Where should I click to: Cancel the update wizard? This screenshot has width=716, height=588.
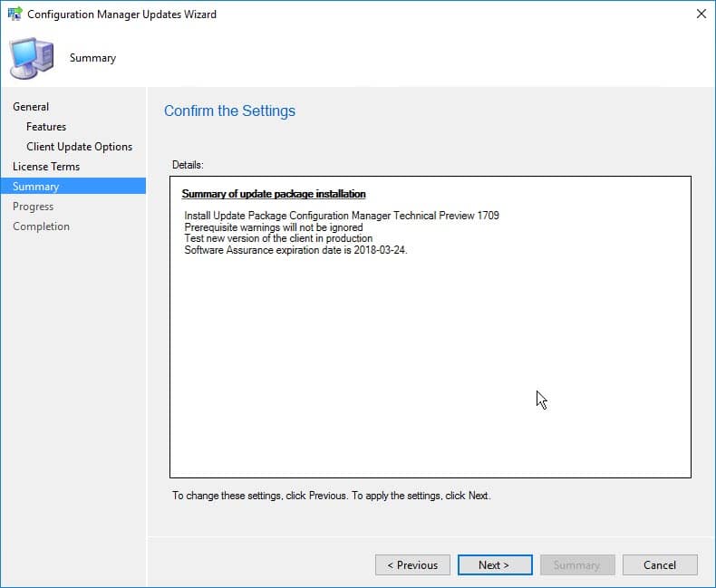(x=660, y=564)
